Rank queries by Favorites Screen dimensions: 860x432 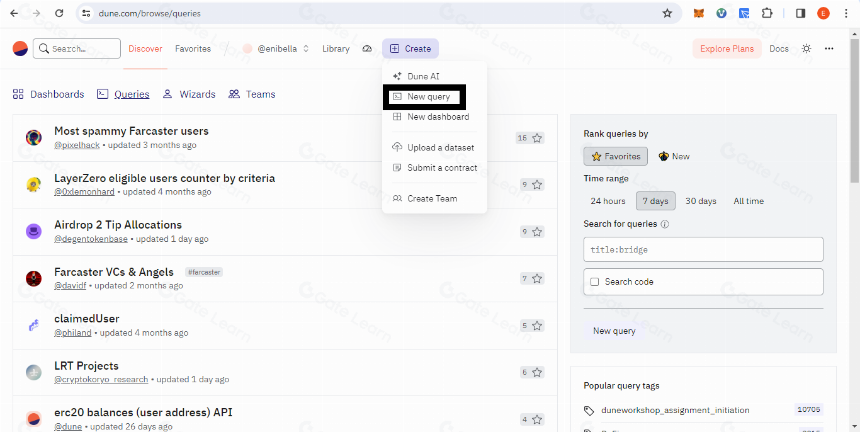point(615,156)
